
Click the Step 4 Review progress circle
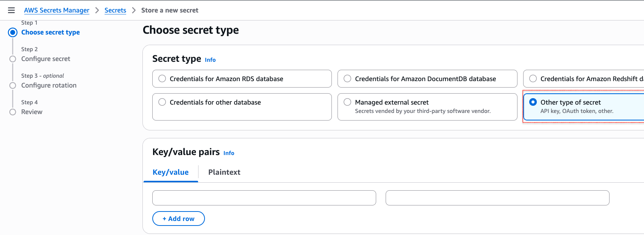coord(13,112)
